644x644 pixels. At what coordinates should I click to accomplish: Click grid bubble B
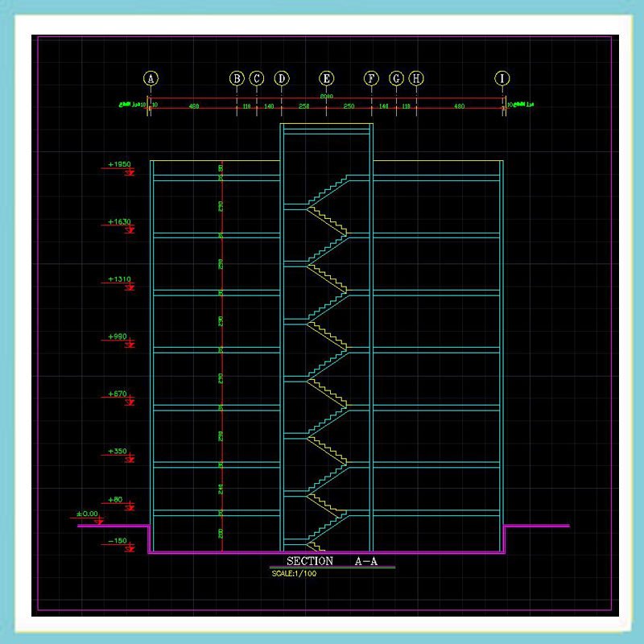pyautogui.click(x=237, y=78)
